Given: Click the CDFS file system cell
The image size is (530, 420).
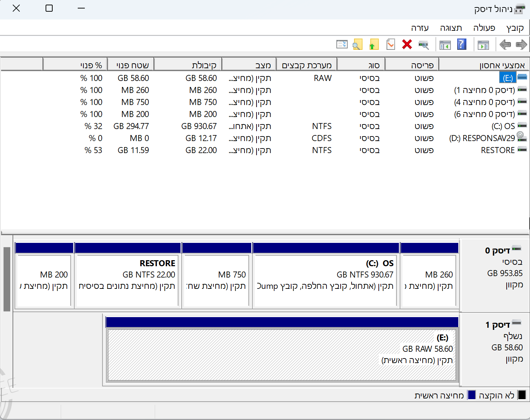Looking at the screenshot, I should (322, 138).
